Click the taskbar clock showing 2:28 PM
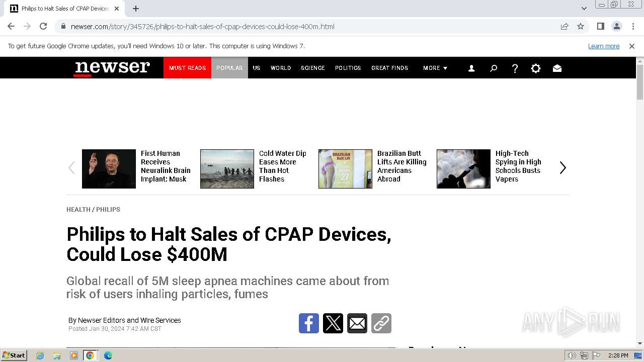Screen dimensions: 644x362 click(618, 355)
